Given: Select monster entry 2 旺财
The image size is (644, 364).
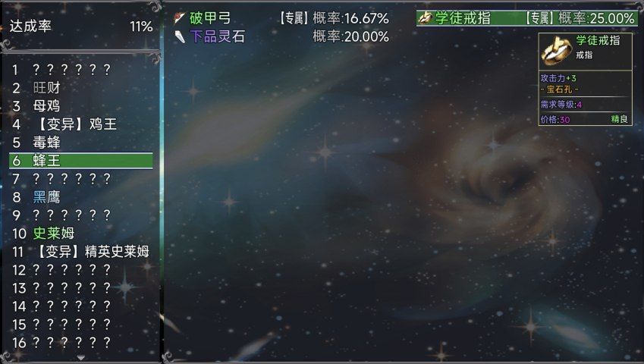Looking at the screenshot, I should click(81, 87).
